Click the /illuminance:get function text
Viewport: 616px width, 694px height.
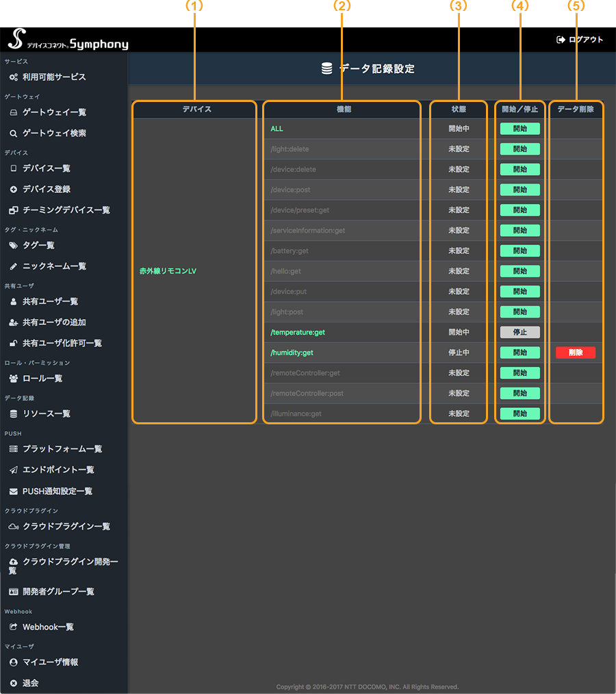coord(296,414)
